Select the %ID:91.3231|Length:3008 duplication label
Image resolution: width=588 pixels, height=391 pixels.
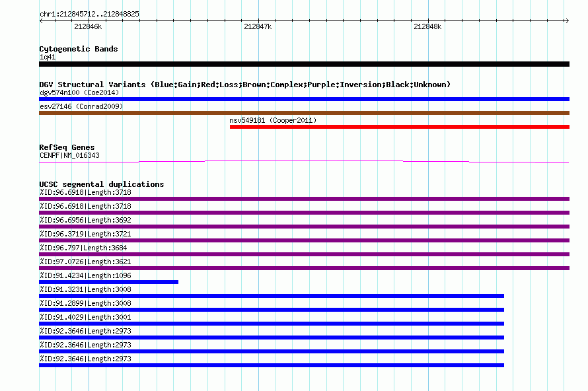pos(85,289)
